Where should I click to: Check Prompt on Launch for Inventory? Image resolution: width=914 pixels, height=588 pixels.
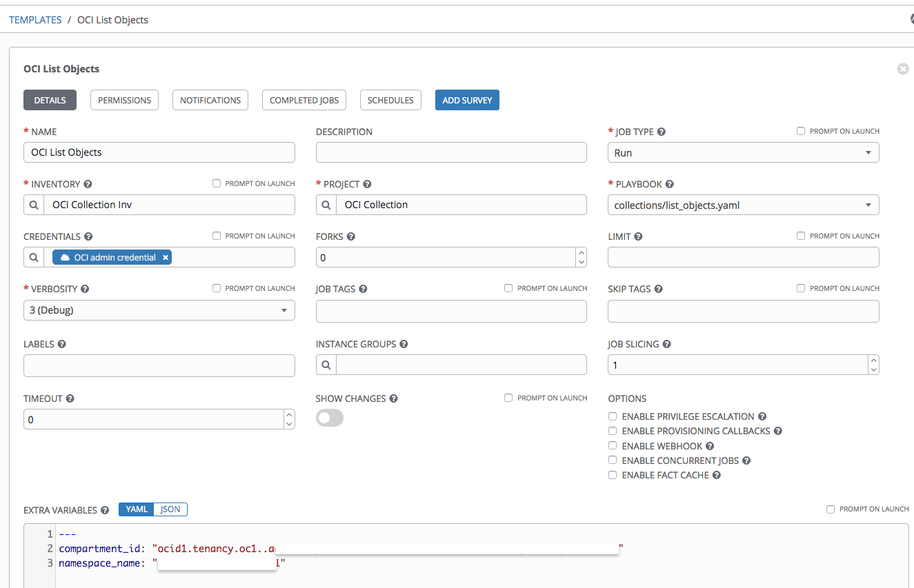click(216, 183)
